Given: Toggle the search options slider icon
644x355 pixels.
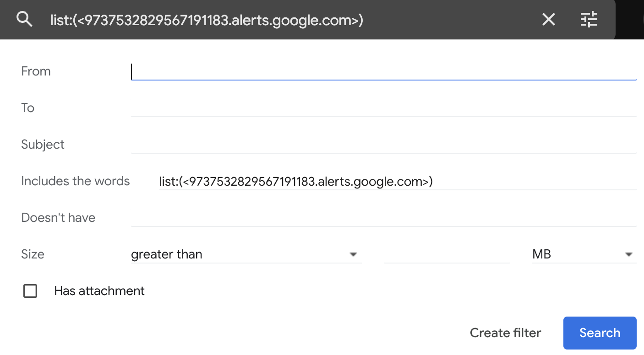Looking at the screenshot, I should 589,19.
